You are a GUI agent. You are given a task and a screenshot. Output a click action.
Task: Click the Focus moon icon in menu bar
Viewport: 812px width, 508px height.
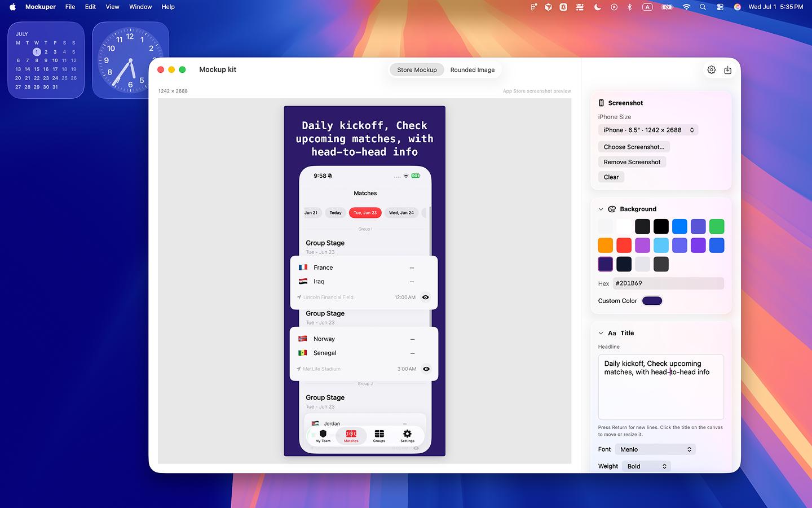598,7
